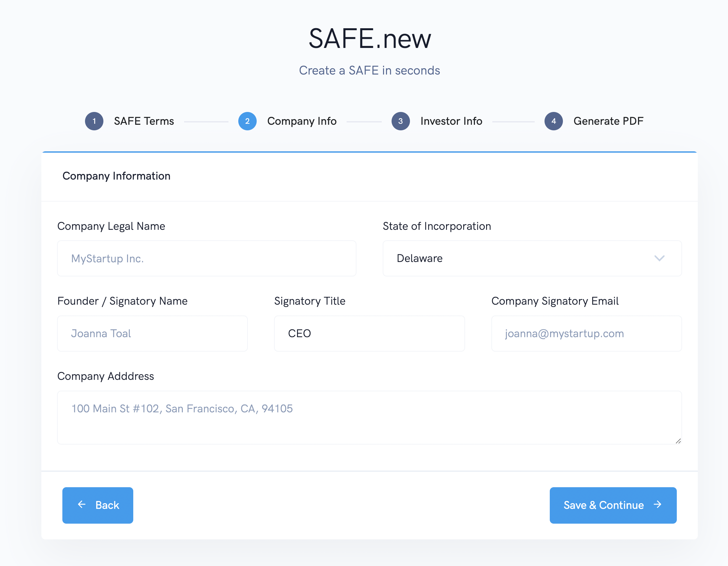Click the Founder / Signatory Name field

[x=152, y=333]
